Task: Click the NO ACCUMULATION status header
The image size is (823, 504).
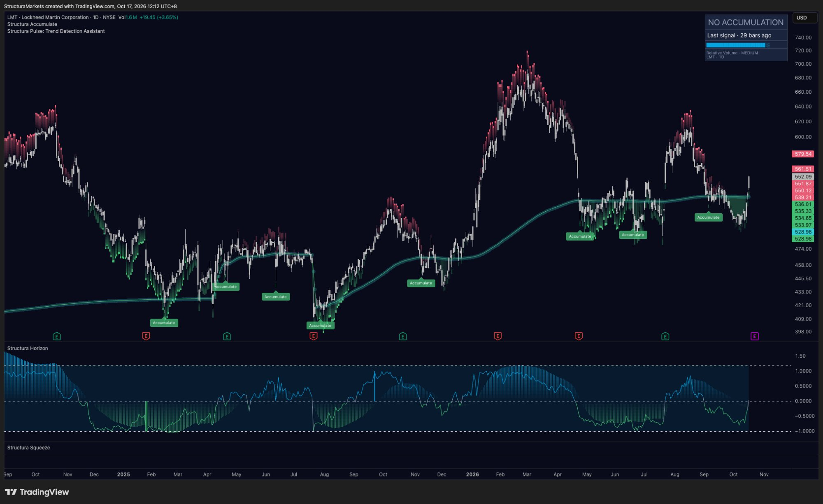Action: [x=746, y=23]
